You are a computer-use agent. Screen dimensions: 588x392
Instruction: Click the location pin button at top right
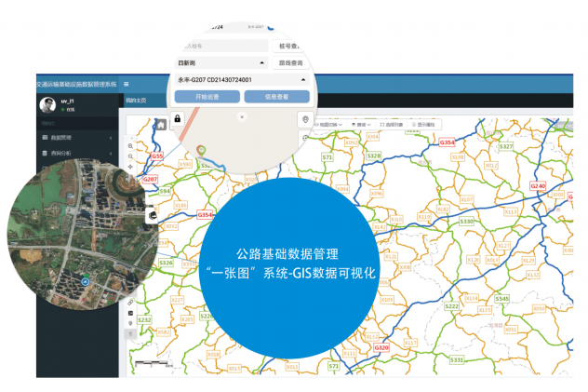pyautogui.click(x=305, y=120)
